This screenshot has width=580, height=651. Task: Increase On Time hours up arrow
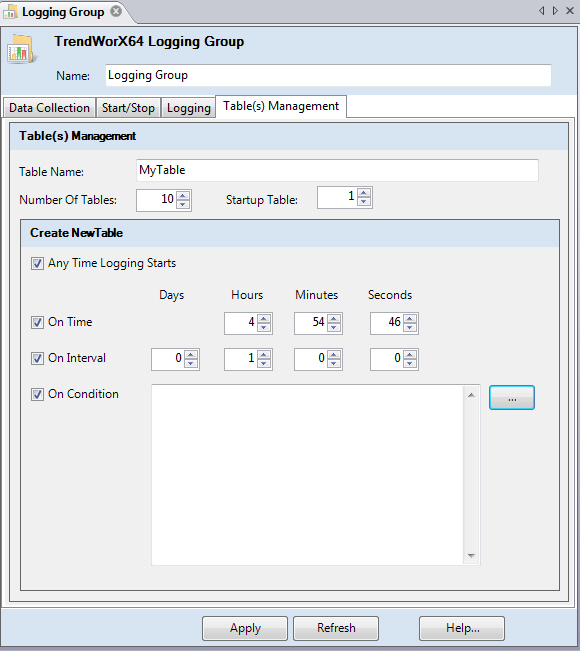(x=264, y=319)
